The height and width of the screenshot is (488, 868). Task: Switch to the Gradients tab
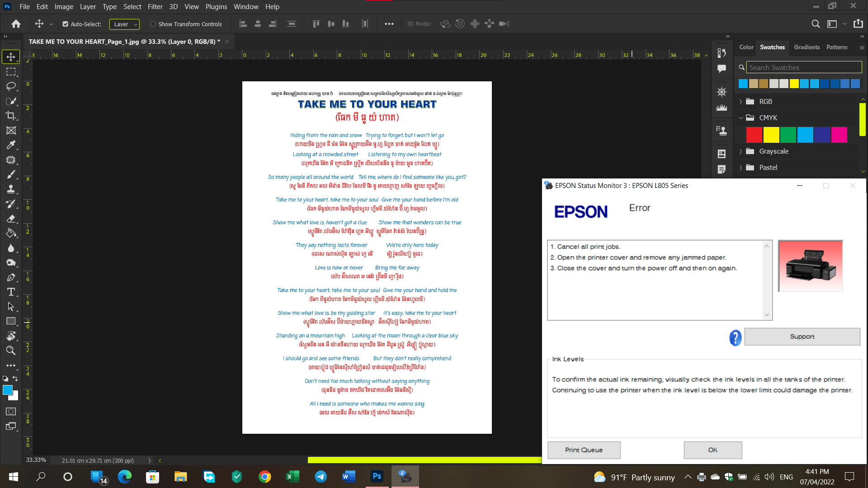click(807, 47)
